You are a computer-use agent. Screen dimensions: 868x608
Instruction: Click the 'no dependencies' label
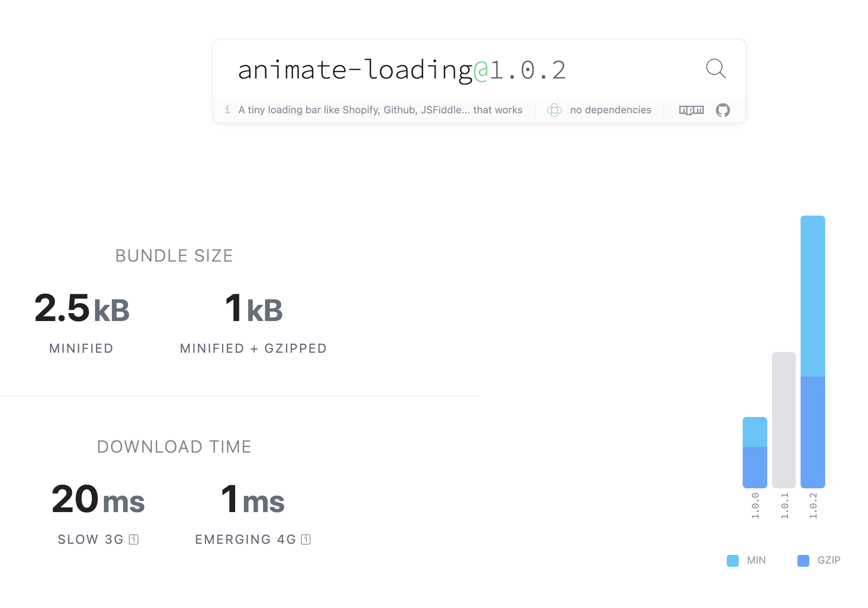point(610,110)
